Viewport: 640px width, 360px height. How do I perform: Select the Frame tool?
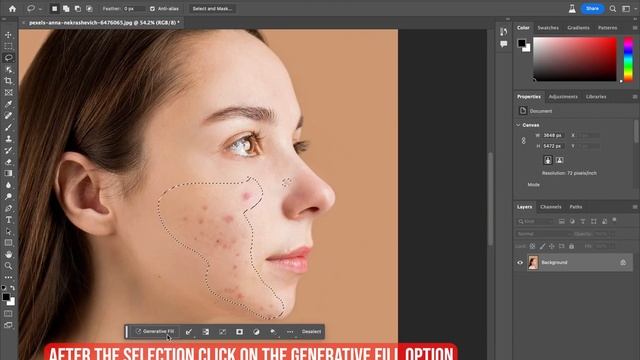click(x=8, y=93)
